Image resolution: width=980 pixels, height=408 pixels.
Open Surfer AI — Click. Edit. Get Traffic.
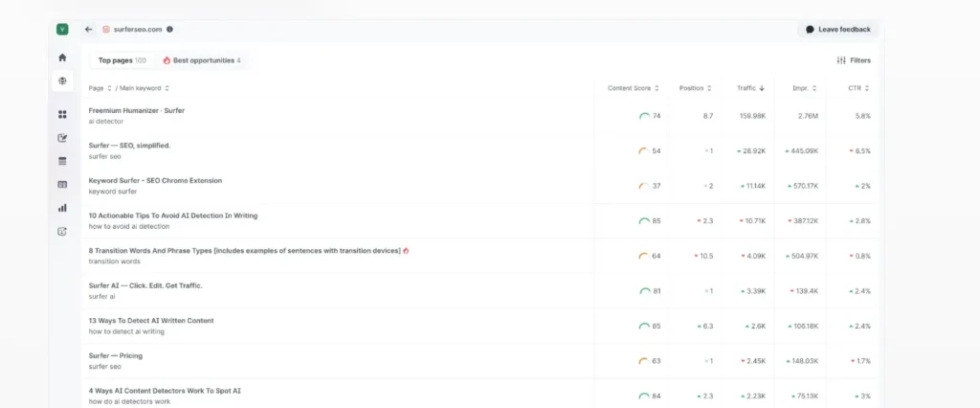point(145,286)
